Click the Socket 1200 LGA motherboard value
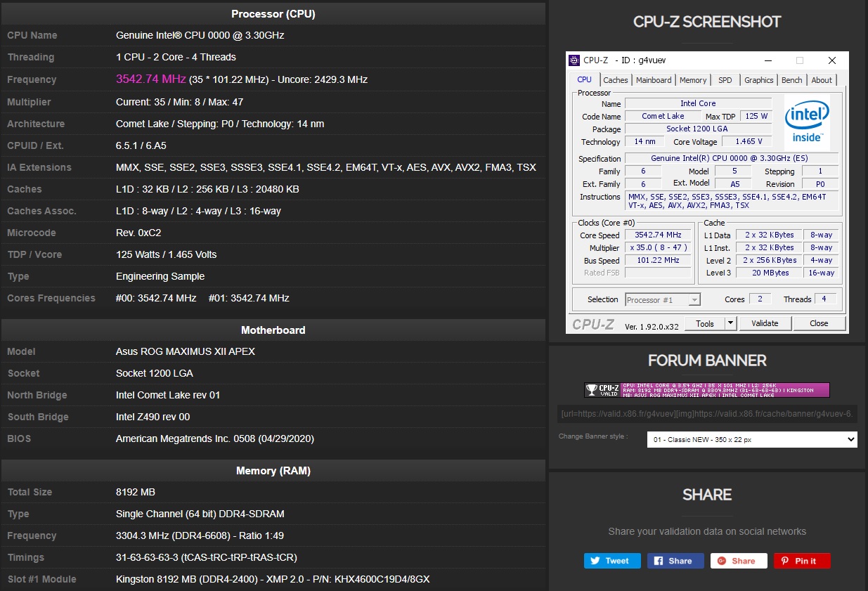Image resolution: width=868 pixels, height=591 pixels. (155, 373)
